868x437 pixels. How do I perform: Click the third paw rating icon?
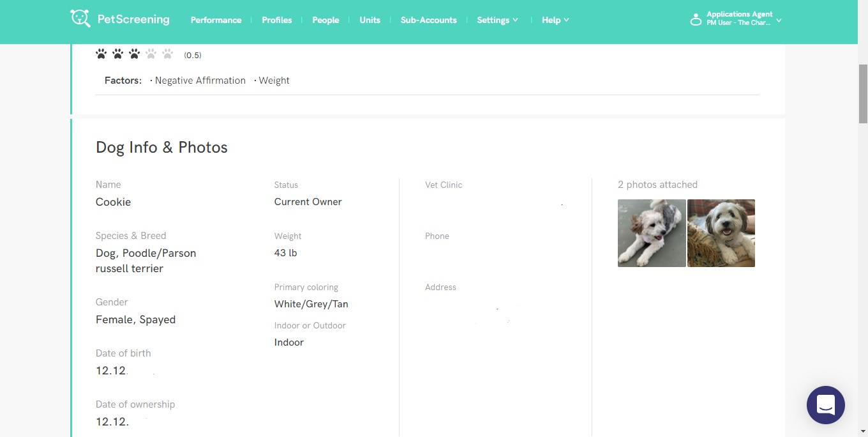click(x=135, y=54)
